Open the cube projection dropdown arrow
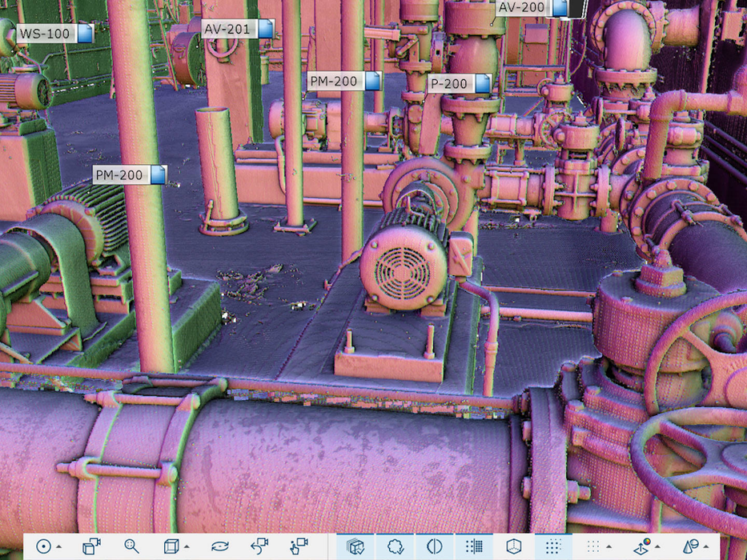Image resolution: width=747 pixels, height=560 pixels. (x=187, y=548)
